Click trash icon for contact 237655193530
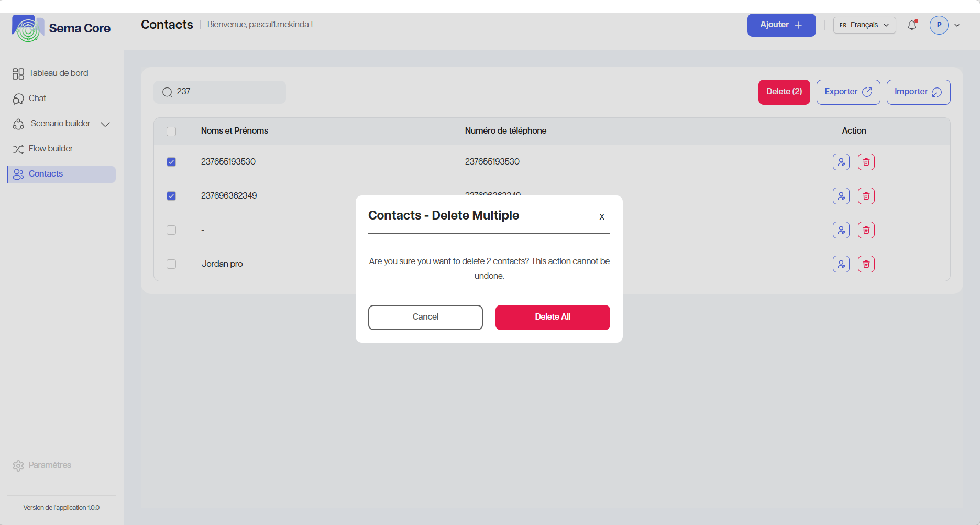 (x=866, y=162)
